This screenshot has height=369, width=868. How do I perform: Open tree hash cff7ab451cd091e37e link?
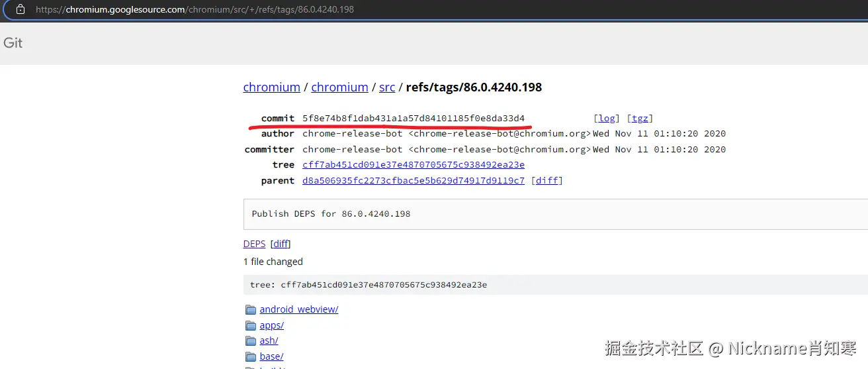[x=413, y=165]
